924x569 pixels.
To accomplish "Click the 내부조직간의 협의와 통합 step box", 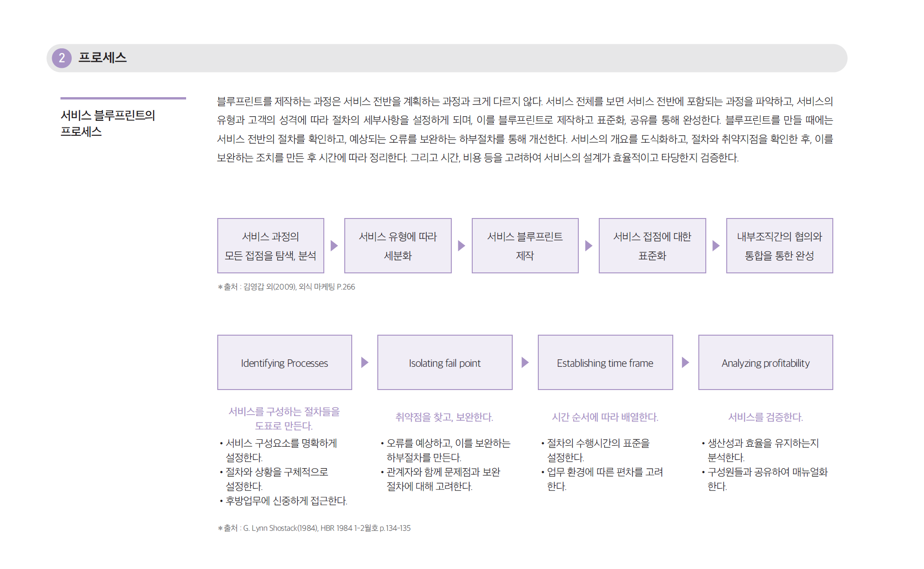I will [x=779, y=245].
